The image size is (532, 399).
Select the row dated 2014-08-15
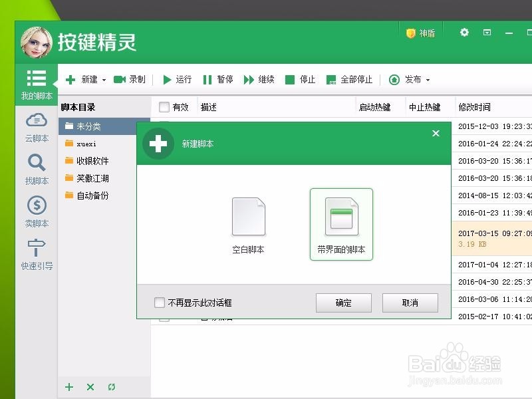(x=491, y=196)
